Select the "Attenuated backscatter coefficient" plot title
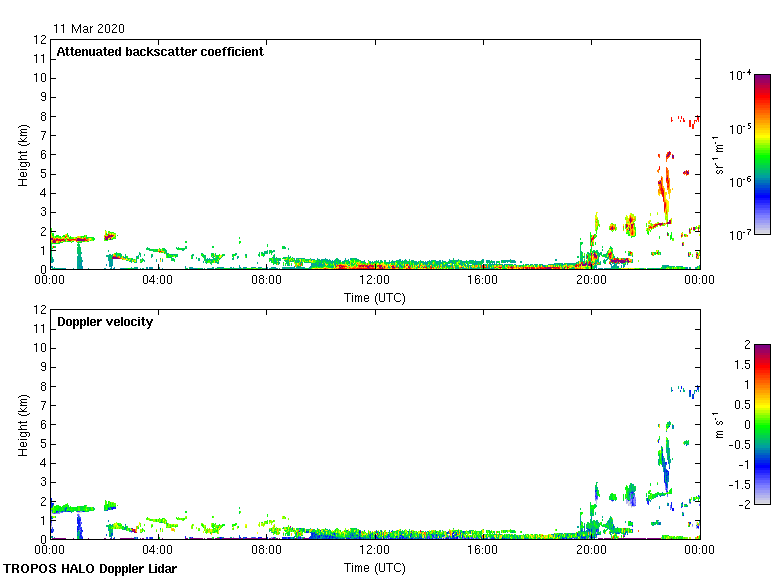The width and height of the screenshot is (780, 580). click(x=160, y=52)
